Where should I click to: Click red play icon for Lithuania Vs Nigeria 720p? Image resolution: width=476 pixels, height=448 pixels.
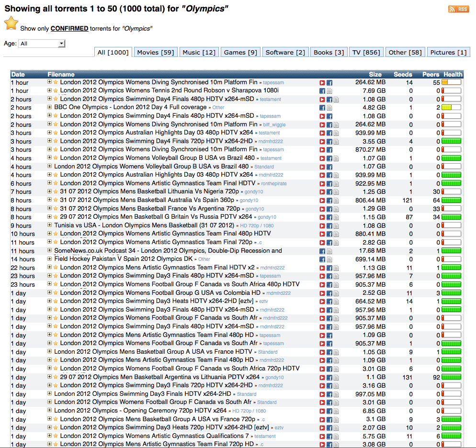[322, 192]
